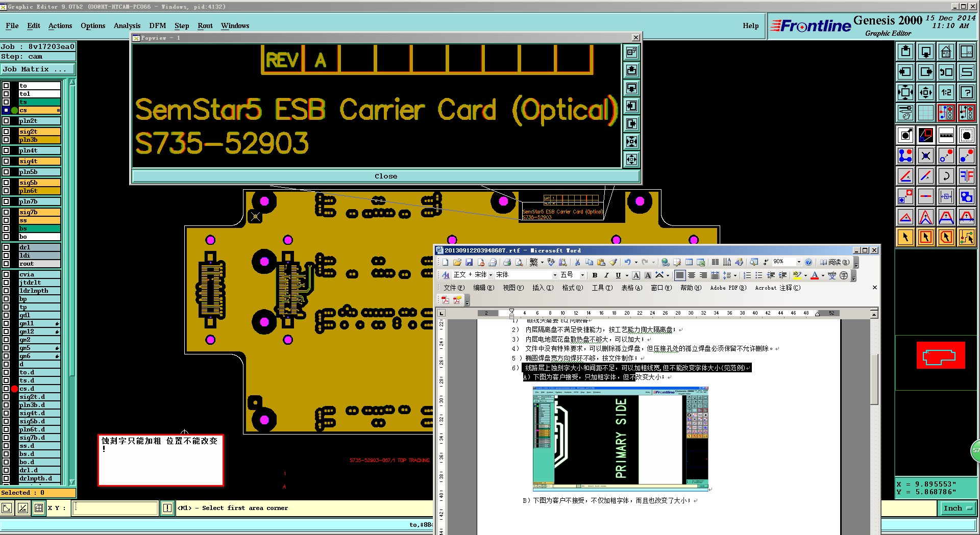Click the Print icon in Word toolbar

coord(507,262)
